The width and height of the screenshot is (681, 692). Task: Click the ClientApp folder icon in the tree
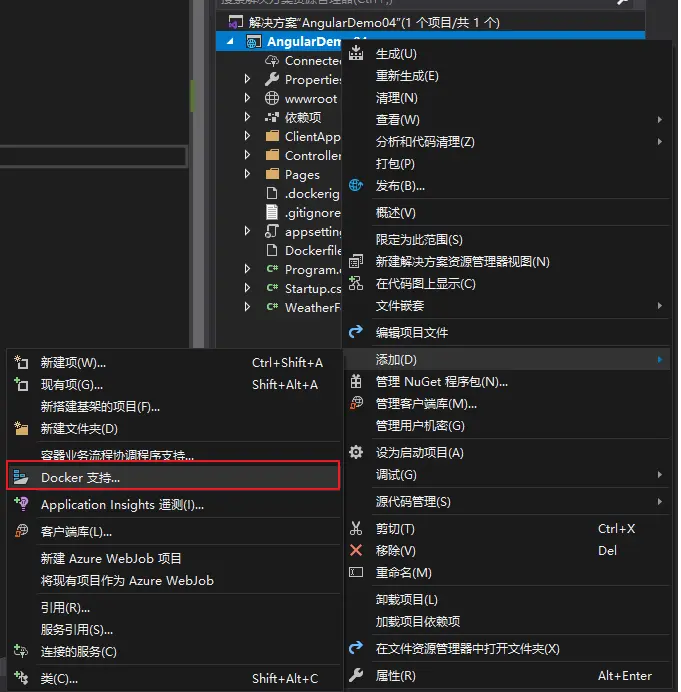pyautogui.click(x=272, y=136)
